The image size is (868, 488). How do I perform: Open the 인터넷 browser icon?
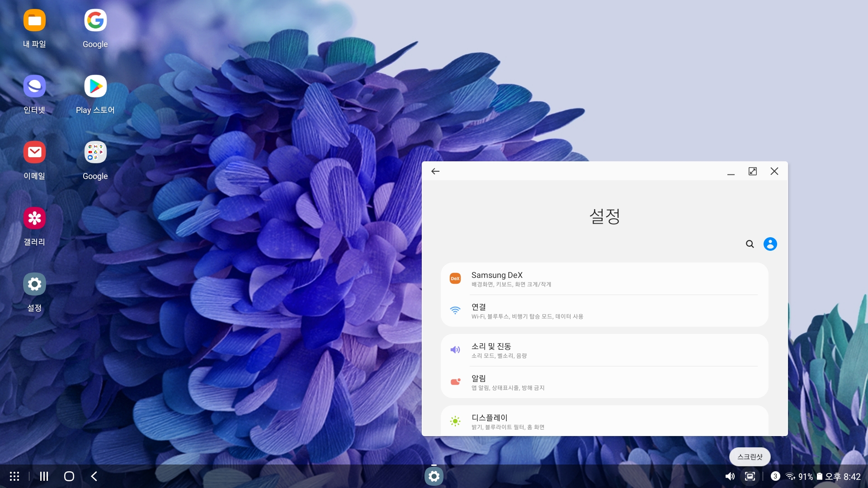(34, 86)
